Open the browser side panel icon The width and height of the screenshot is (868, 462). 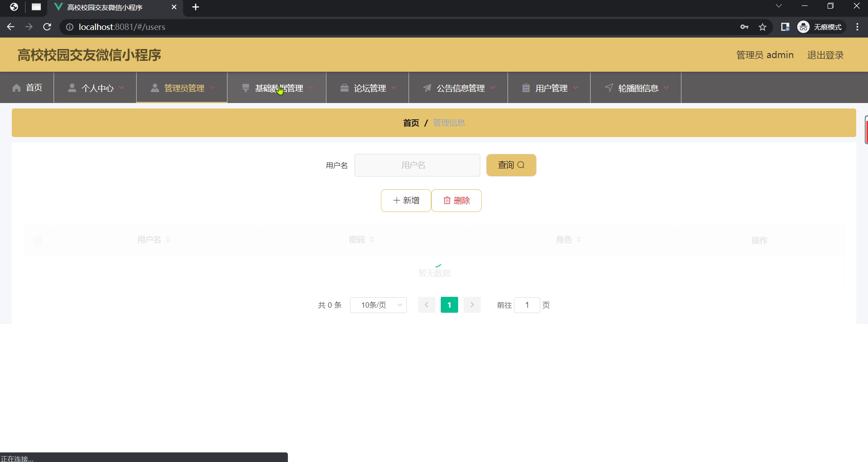click(x=785, y=27)
